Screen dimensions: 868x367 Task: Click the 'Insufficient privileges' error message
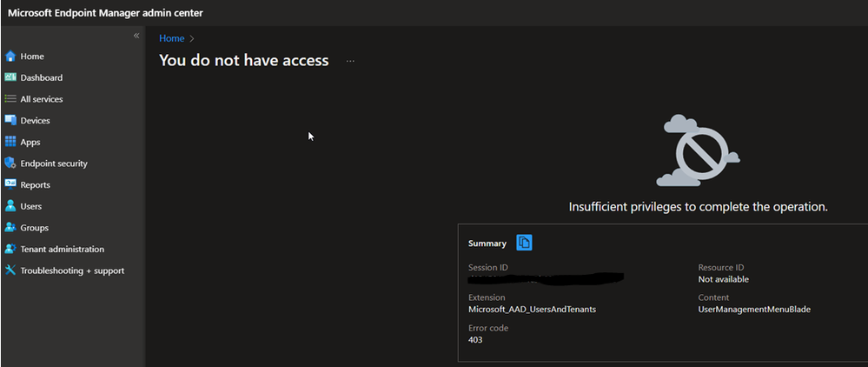pyautogui.click(x=698, y=207)
